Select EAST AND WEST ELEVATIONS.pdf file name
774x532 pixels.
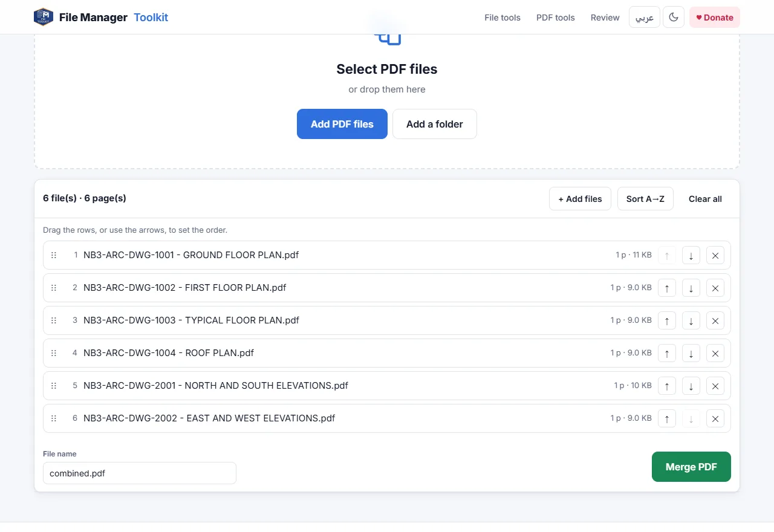[209, 418]
